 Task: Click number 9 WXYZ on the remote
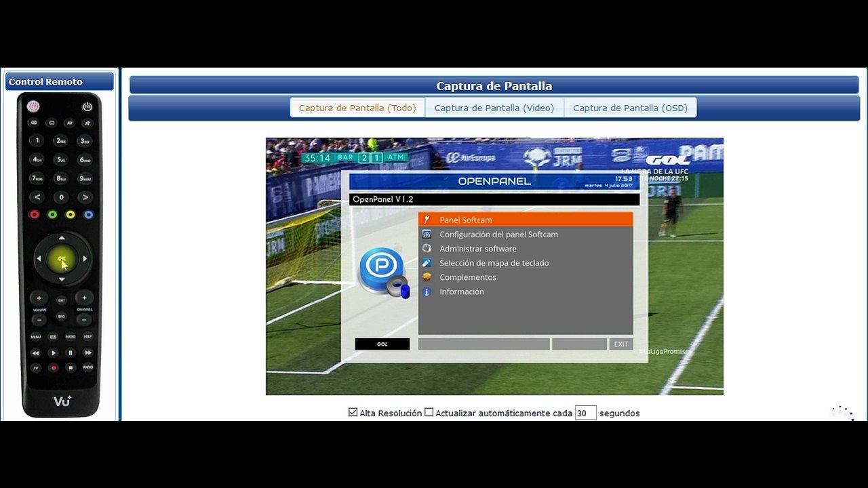85,178
